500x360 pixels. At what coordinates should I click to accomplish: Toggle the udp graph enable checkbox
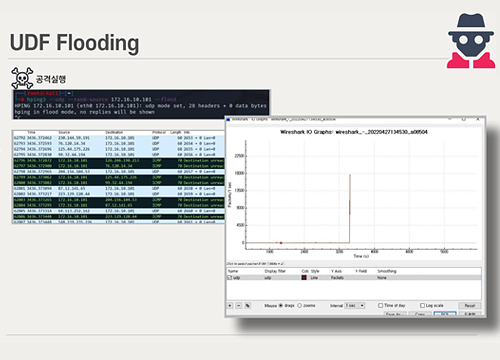click(x=230, y=278)
